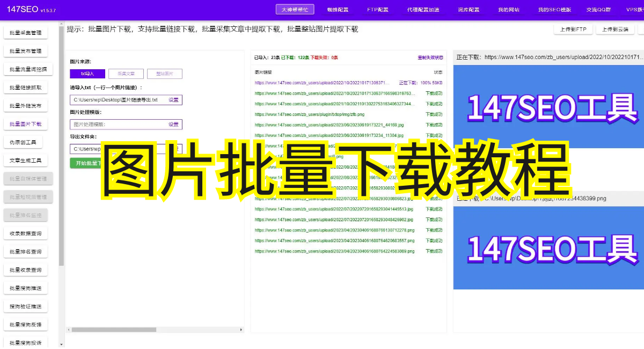Click the link ending 1658293048426902.jpg
Screen dimensions: 644x349
[x=334, y=220]
